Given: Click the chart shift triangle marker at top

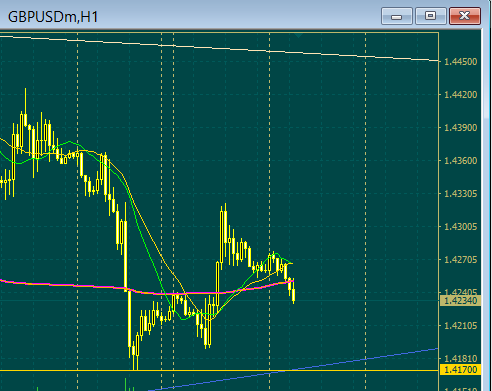Looking at the screenshot, I should pyautogui.click(x=298, y=35).
